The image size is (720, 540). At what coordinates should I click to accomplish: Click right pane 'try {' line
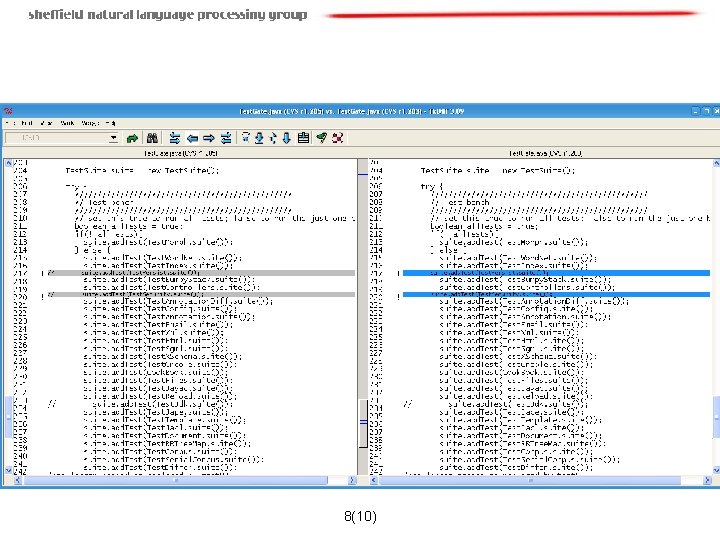pos(432,186)
